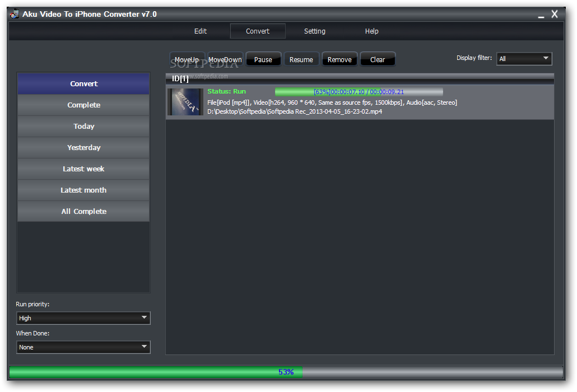This screenshot has width=577, height=392.
Task: Select Latest month filter
Action: [x=83, y=190]
